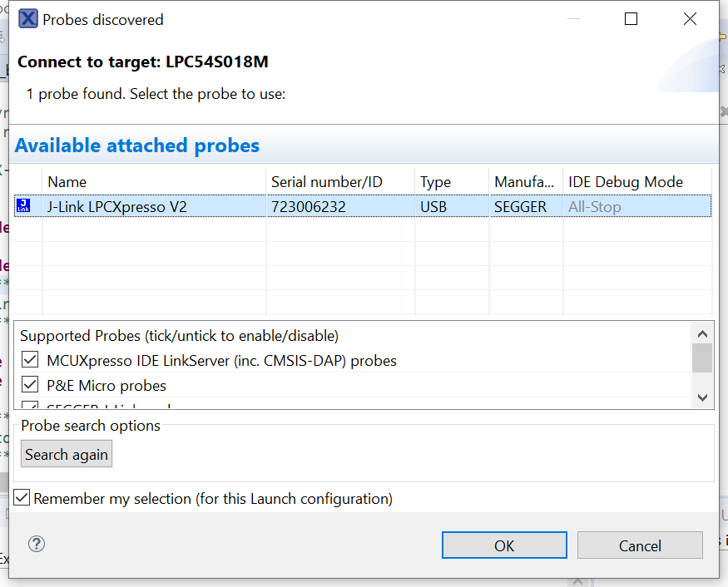The width and height of the screenshot is (728, 587).
Task: Click the help question mark icon
Action: (x=37, y=544)
